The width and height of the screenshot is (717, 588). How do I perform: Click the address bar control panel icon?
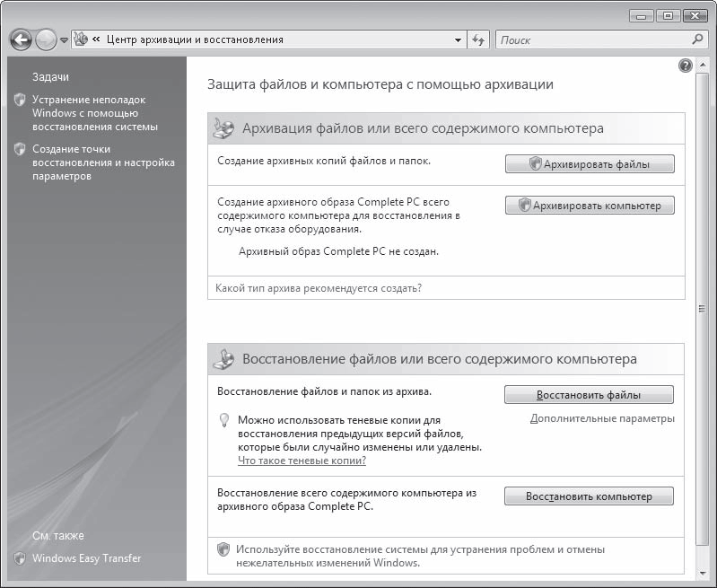pyautogui.click(x=81, y=39)
